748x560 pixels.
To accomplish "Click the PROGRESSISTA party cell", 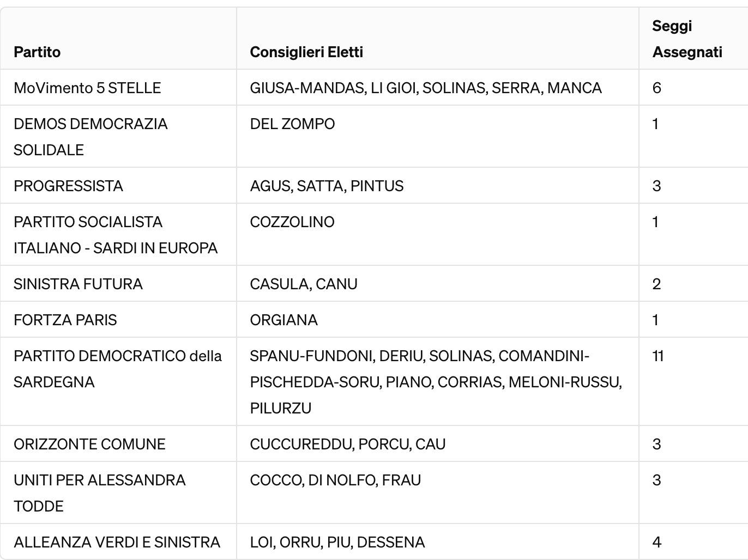I will click(x=68, y=186).
